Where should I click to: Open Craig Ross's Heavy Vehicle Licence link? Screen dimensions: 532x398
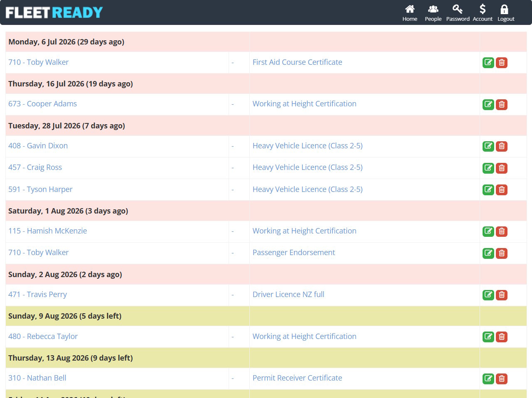[308, 167]
